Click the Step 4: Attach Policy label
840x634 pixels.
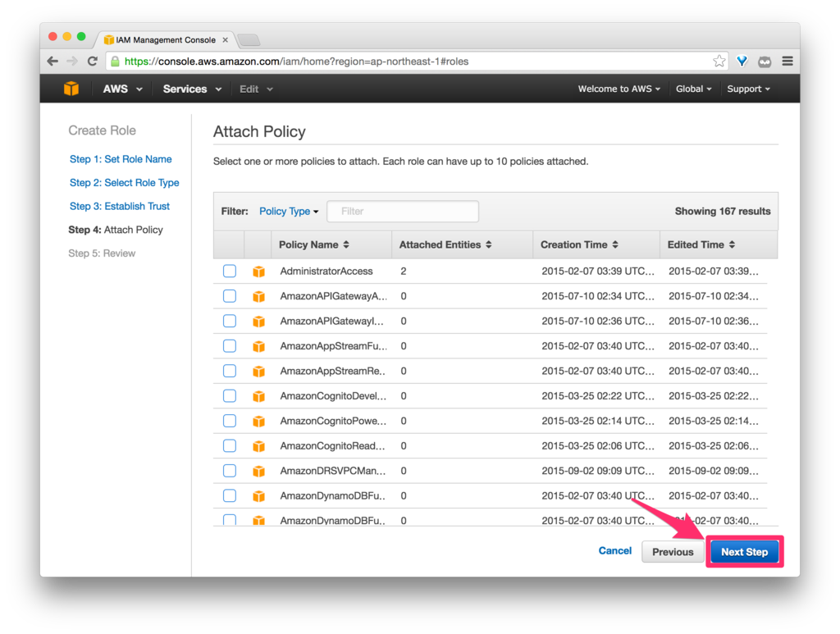click(115, 230)
